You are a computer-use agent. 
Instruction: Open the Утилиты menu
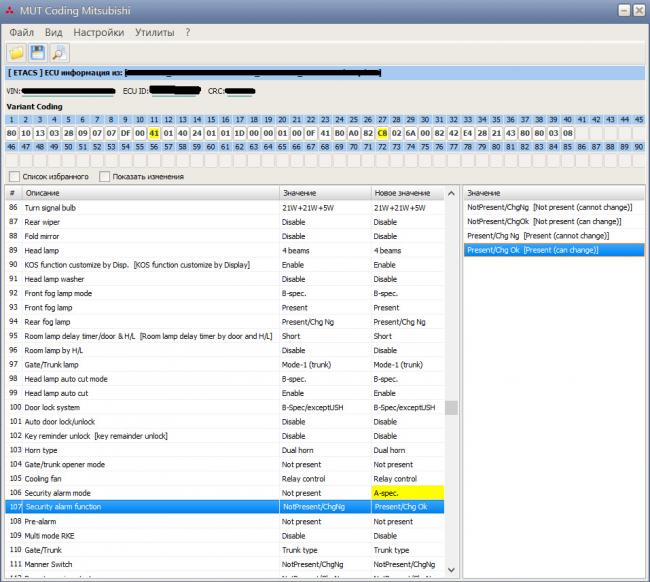(154, 32)
